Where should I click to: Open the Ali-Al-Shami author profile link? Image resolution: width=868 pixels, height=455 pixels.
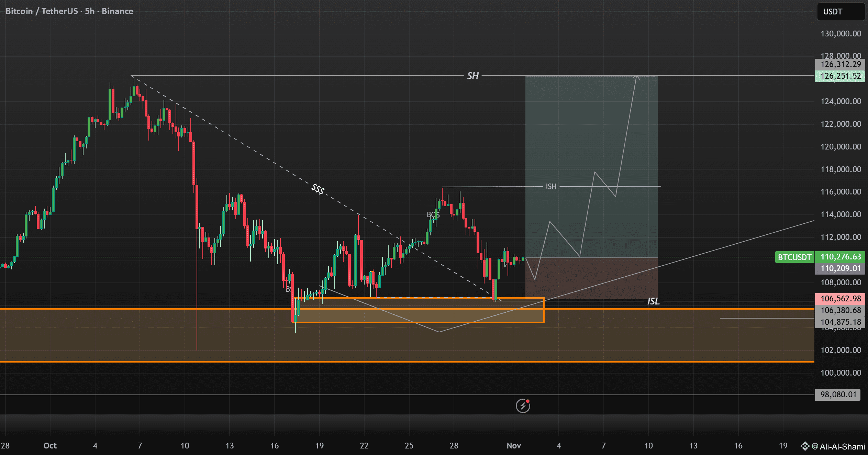point(842,446)
